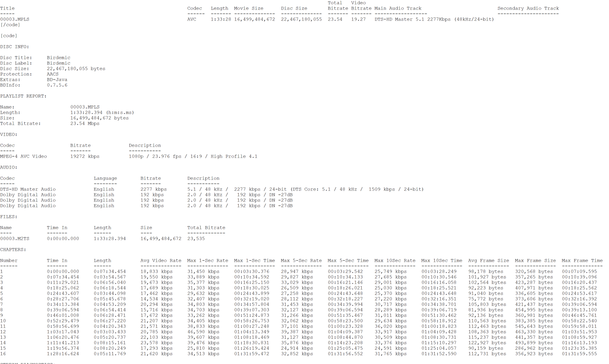Select the MPEG-4 AVC Video codec entry
This screenshot has height=364, width=609.
point(23,156)
